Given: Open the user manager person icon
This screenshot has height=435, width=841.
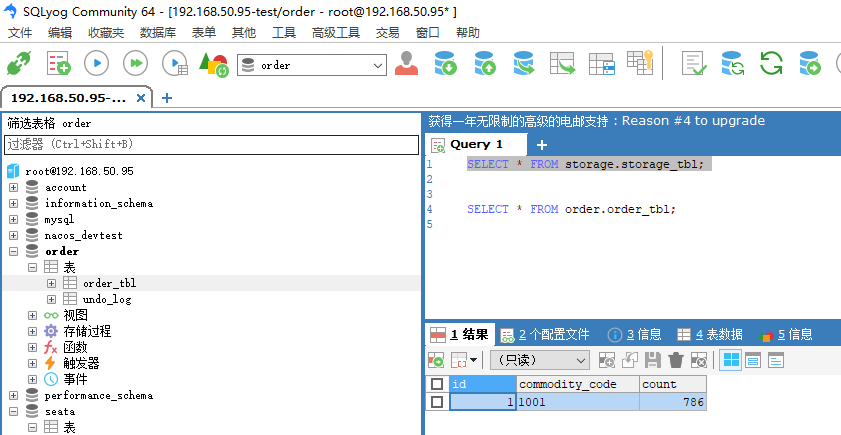Looking at the screenshot, I should pos(407,63).
